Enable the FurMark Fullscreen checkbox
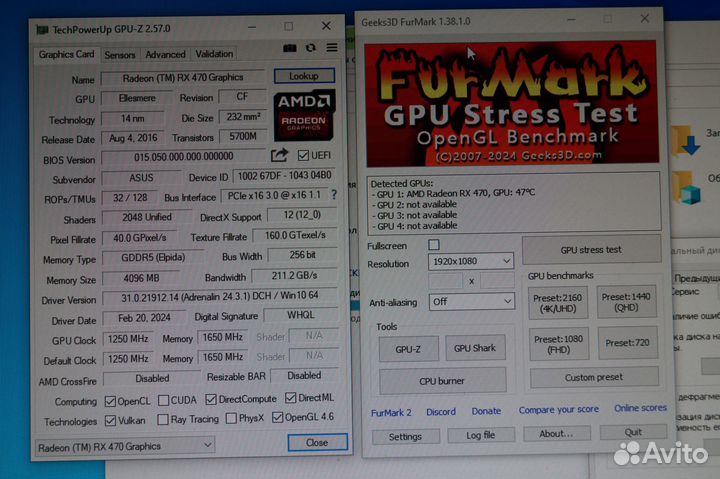The height and width of the screenshot is (479, 720). [x=434, y=245]
